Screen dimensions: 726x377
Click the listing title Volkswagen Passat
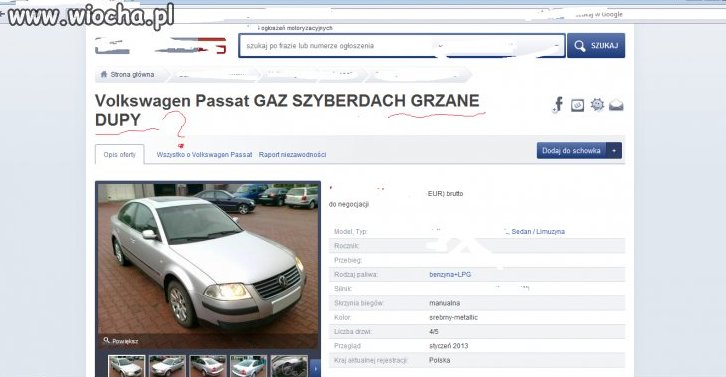pyautogui.click(x=287, y=110)
